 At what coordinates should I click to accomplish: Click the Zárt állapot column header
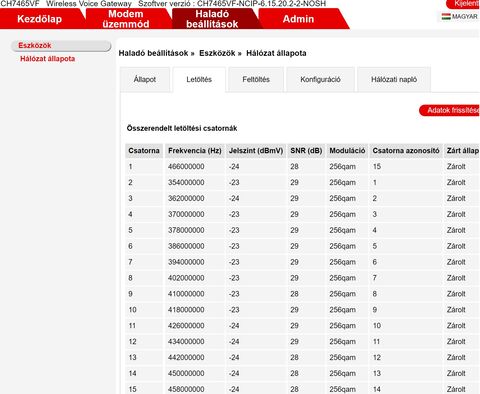click(462, 151)
